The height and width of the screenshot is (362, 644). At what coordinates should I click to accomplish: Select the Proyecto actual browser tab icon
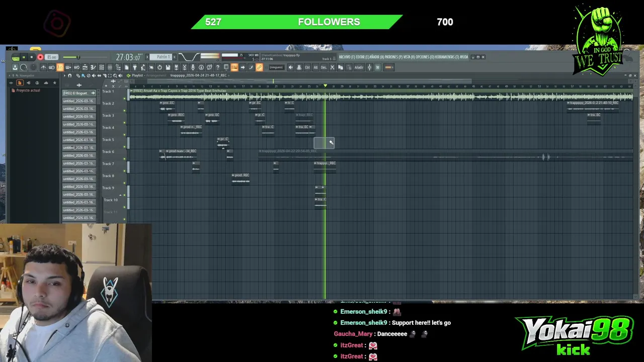point(20,82)
